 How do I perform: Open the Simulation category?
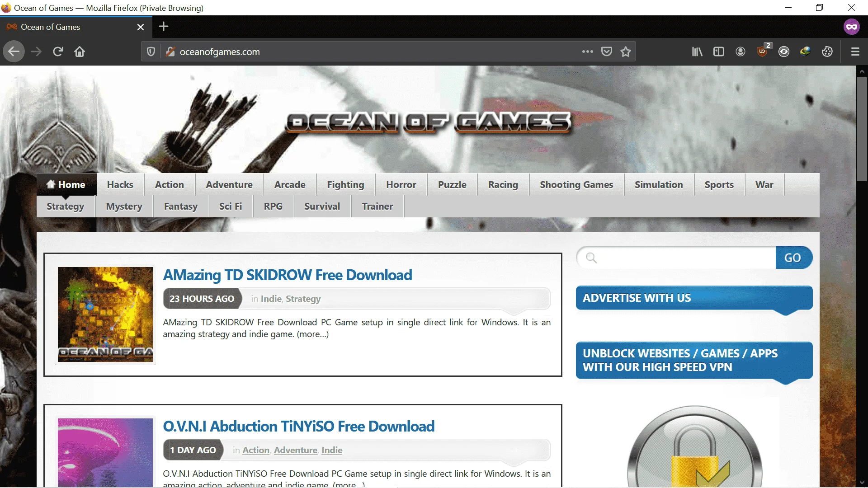click(659, 184)
